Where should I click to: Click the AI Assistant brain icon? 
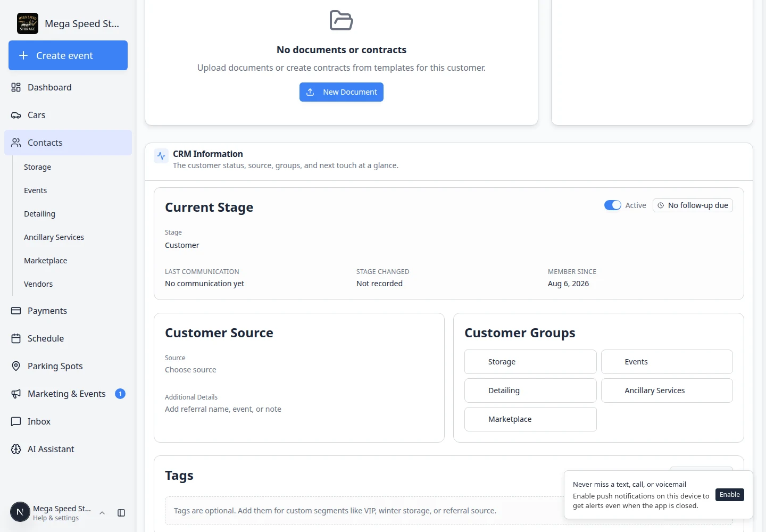pyautogui.click(x=16, y=449)
